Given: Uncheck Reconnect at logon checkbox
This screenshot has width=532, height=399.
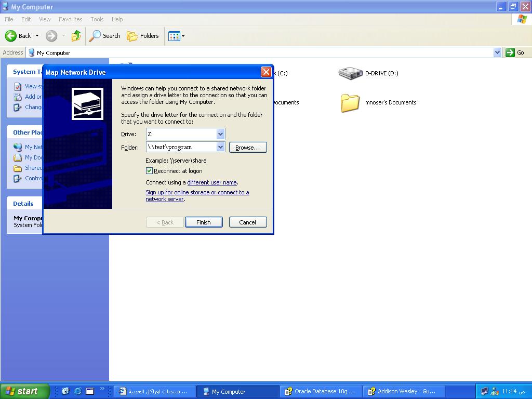Looking at the screenshot, I should (150, 171).
